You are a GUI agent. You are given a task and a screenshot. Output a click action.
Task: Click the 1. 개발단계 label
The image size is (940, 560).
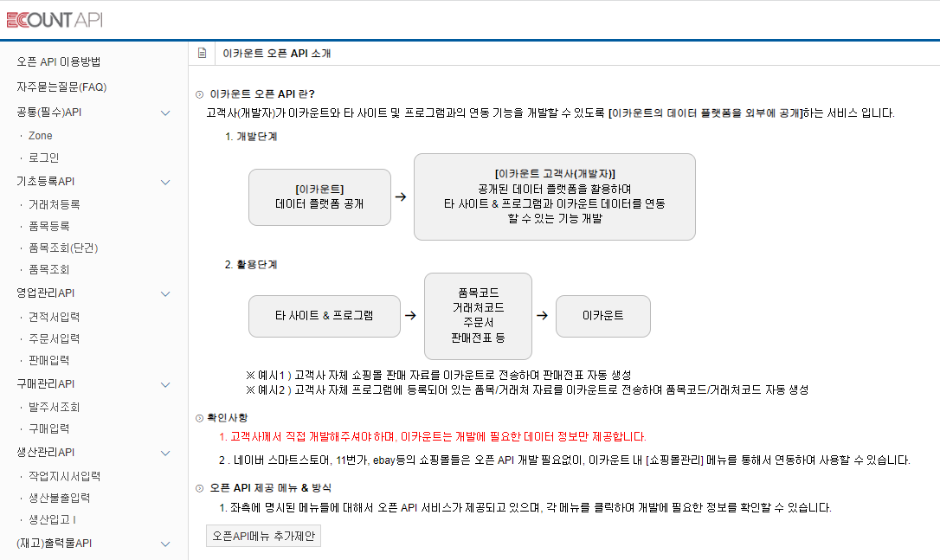251,137
